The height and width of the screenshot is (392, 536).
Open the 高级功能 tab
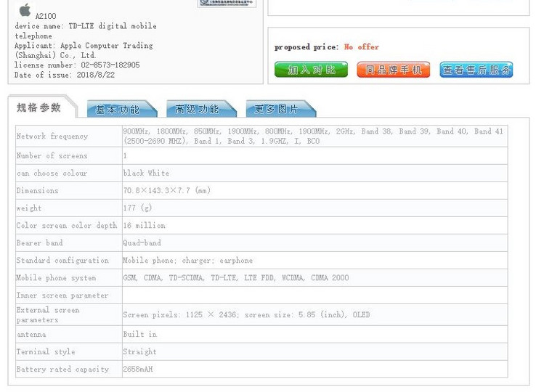[x=201, y=109]
